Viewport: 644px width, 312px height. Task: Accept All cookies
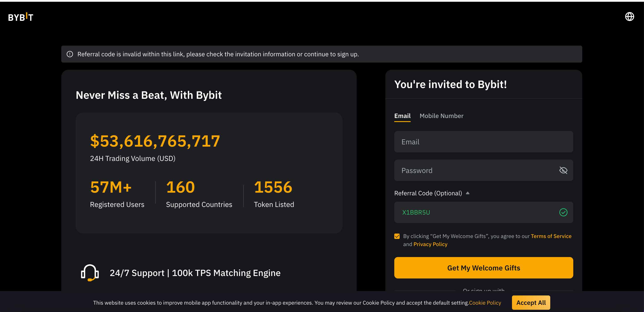531,303
